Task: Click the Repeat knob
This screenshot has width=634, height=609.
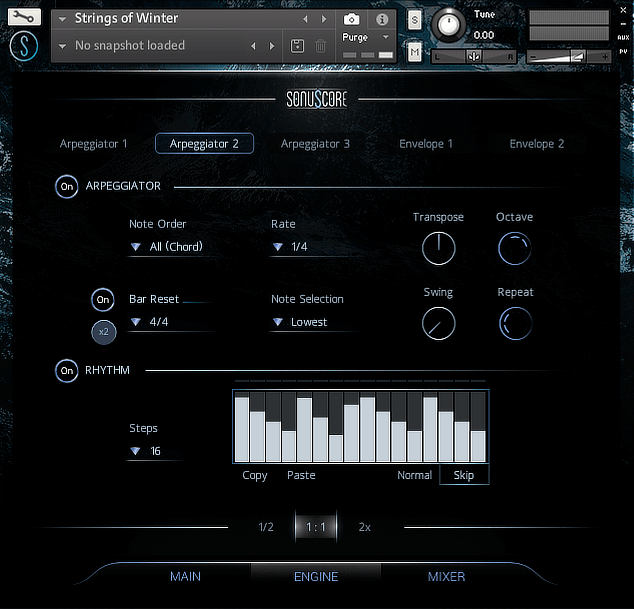Action: click(516, 324)
